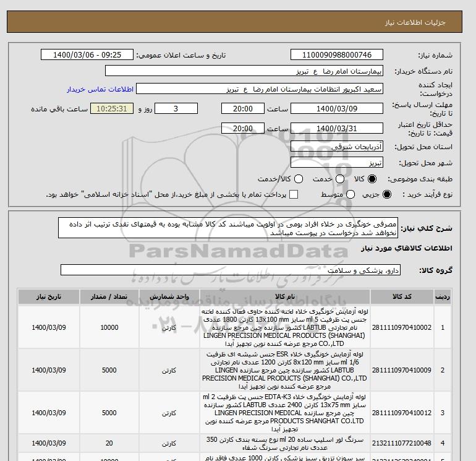Click the کد کالا column header
This screenshot has width=476, height=461.
point(402,296)
